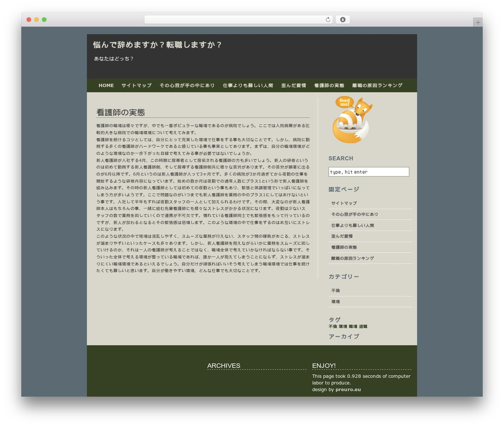Go to HOME in the navigation bar
The width and height of the screenshot is (504, 427).
click(x=106, y=85)
